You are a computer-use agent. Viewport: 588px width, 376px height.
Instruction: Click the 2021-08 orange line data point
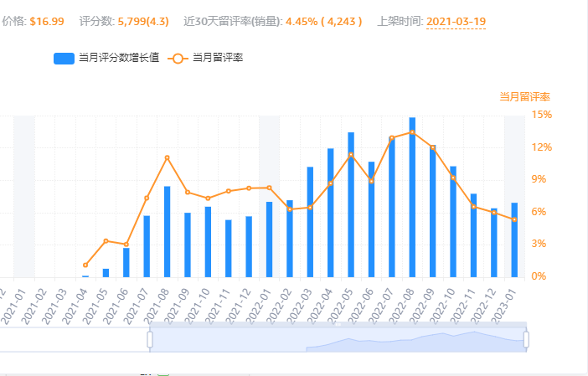coord(168,157)
